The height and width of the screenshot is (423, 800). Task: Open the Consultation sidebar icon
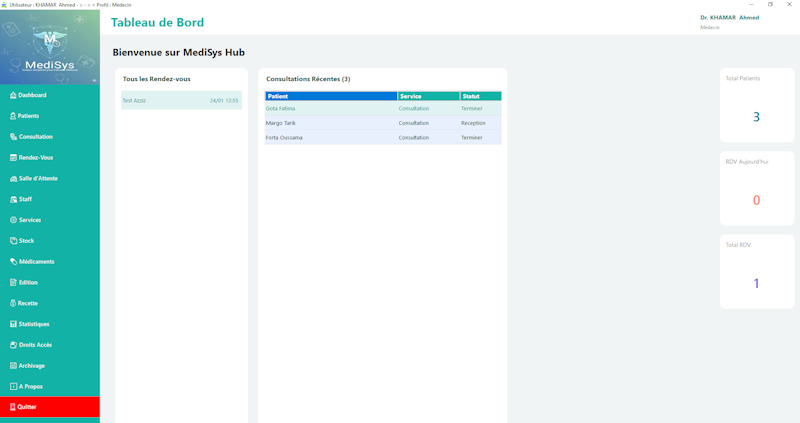click(x=13, y=137)
